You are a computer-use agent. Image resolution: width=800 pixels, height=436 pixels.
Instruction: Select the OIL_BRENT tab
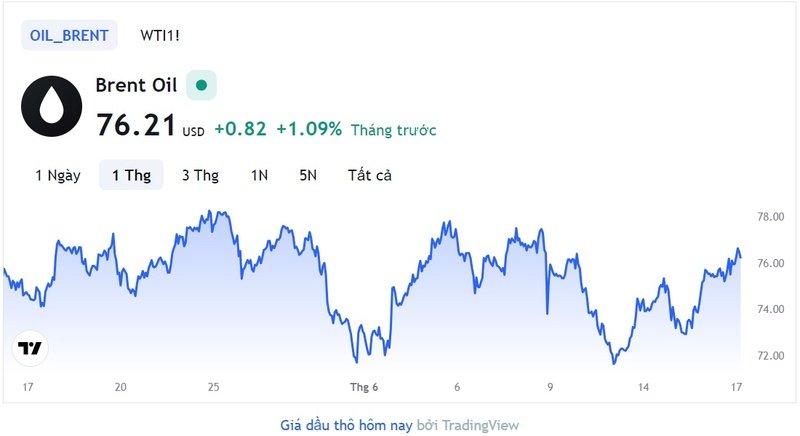coord(69,35)
